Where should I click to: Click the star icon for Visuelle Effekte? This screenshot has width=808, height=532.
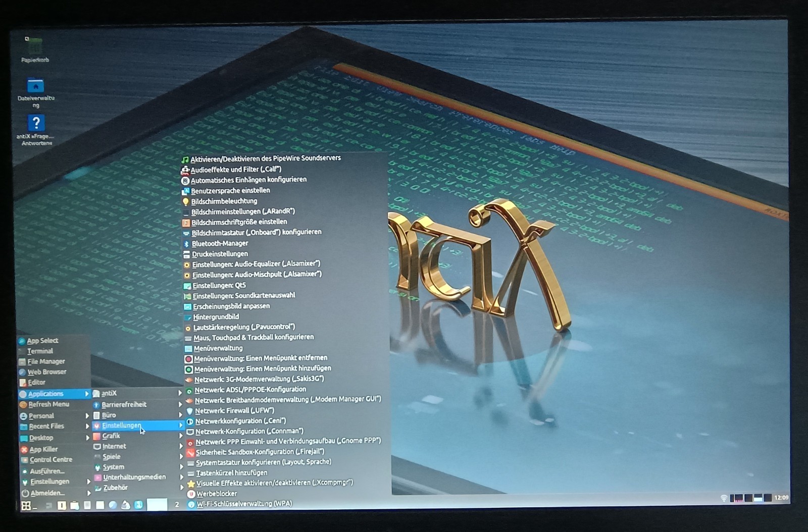191,484
